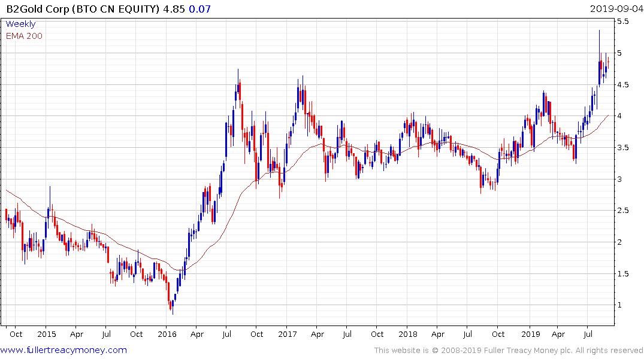Screen dimensions: 644x359
Task: Click the last price value 4.85
Action: coord(174,9)
